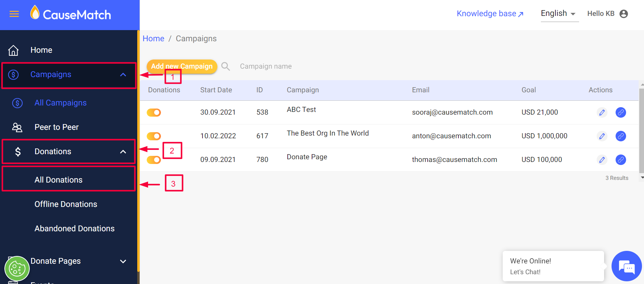
Task: Open the live chat bubble
Action: [626, 266]
